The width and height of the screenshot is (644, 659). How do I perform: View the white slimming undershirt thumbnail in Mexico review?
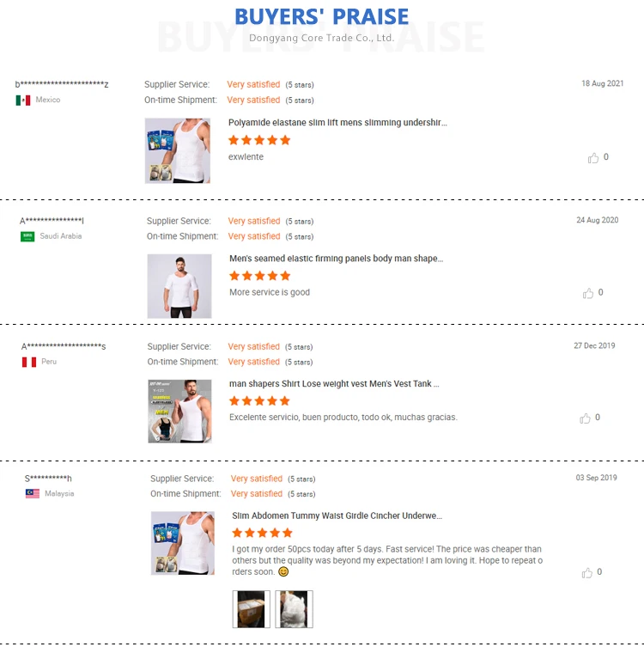[x=178, y=150]
